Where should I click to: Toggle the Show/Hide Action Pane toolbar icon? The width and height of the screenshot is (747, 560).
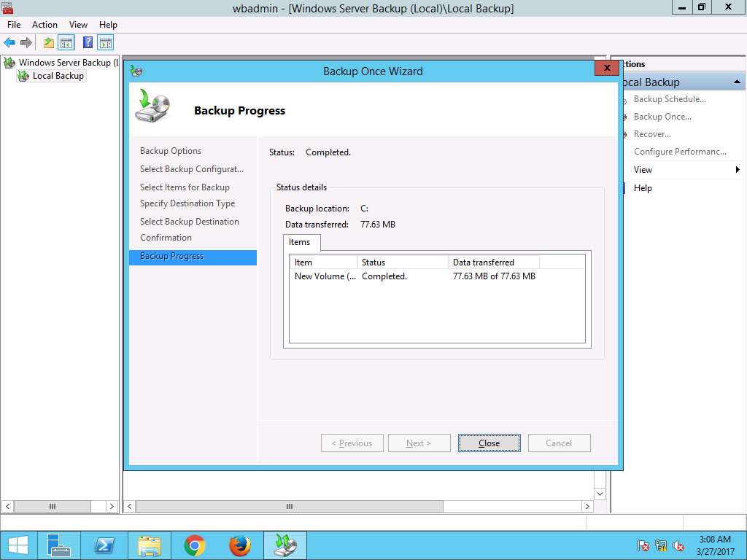coord(105,43)
